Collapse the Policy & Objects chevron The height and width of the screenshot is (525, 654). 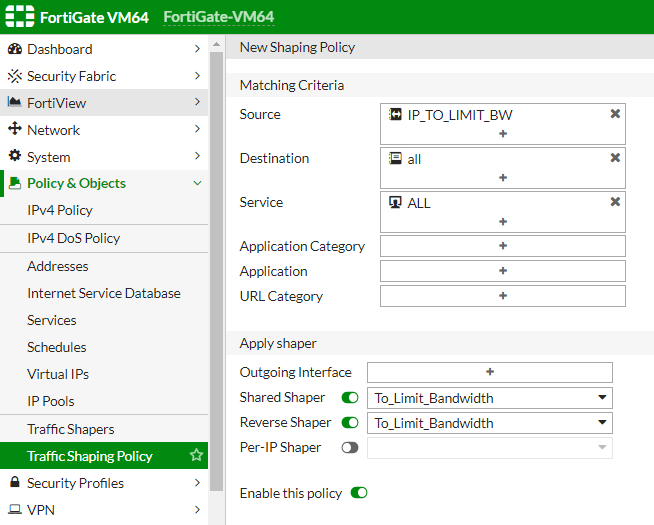(x=197, y=183)
